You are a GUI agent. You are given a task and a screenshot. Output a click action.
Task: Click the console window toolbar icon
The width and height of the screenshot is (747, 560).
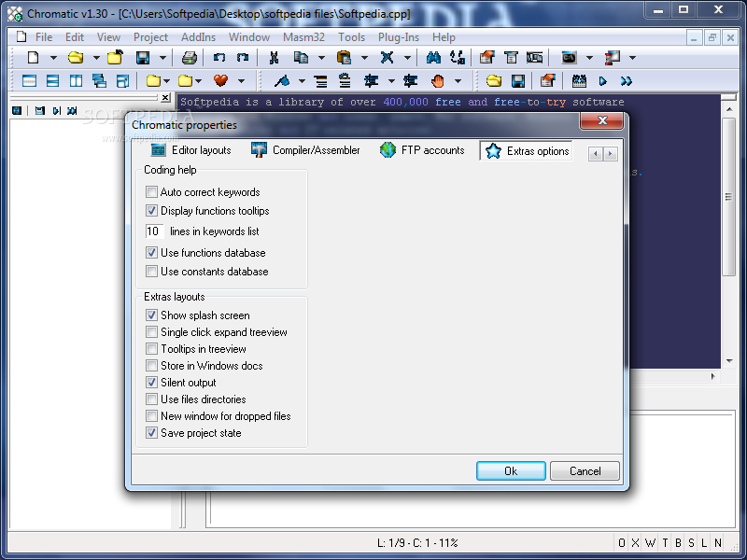pyautogui.click(x=569, y=58)
